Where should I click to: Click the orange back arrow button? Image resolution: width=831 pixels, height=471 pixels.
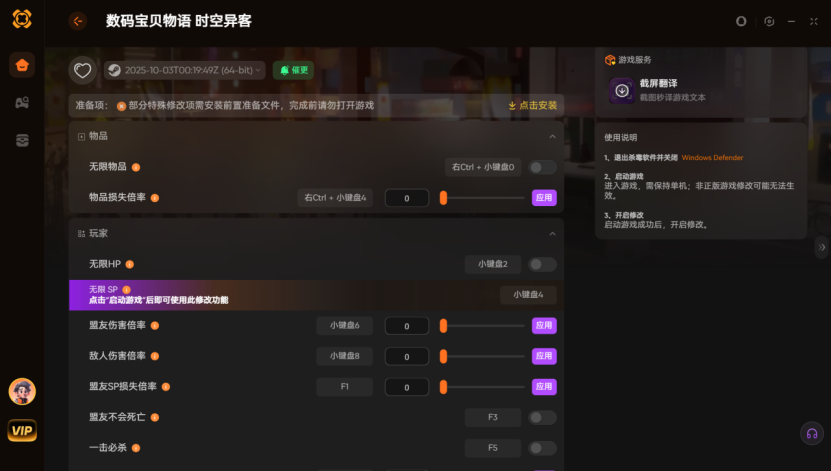pos(78,21)
